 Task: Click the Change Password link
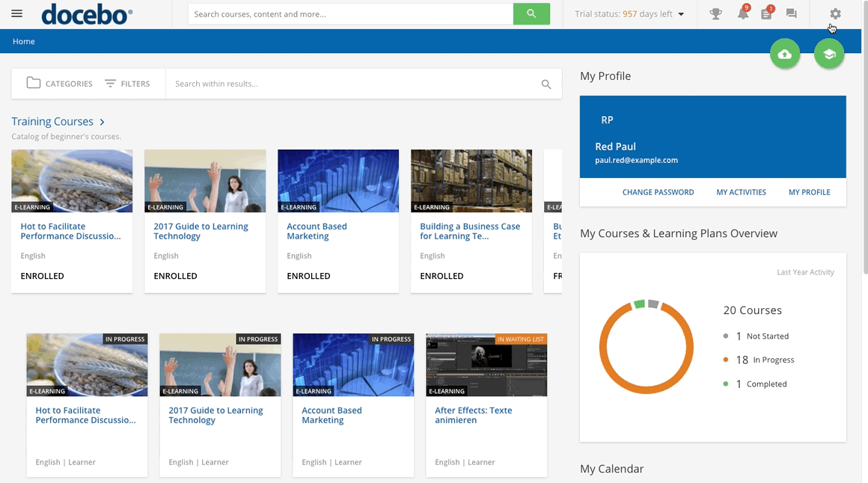tap(658, 192)
